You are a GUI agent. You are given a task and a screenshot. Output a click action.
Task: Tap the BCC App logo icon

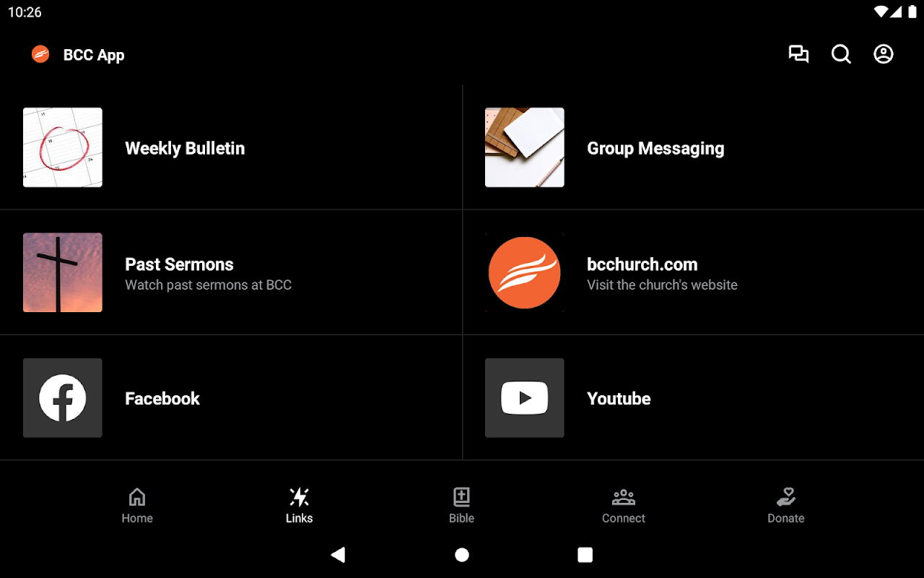tap(40, 54)
